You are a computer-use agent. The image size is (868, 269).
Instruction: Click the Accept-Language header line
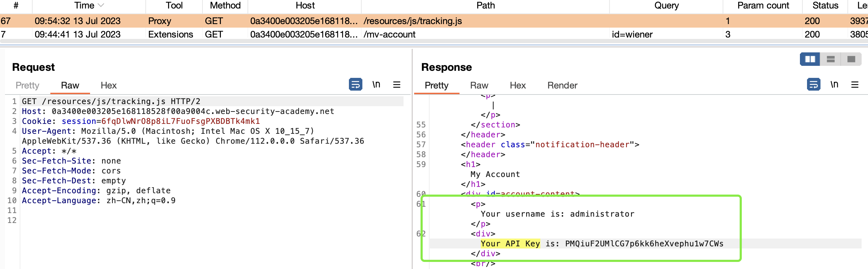coord(99,200)
